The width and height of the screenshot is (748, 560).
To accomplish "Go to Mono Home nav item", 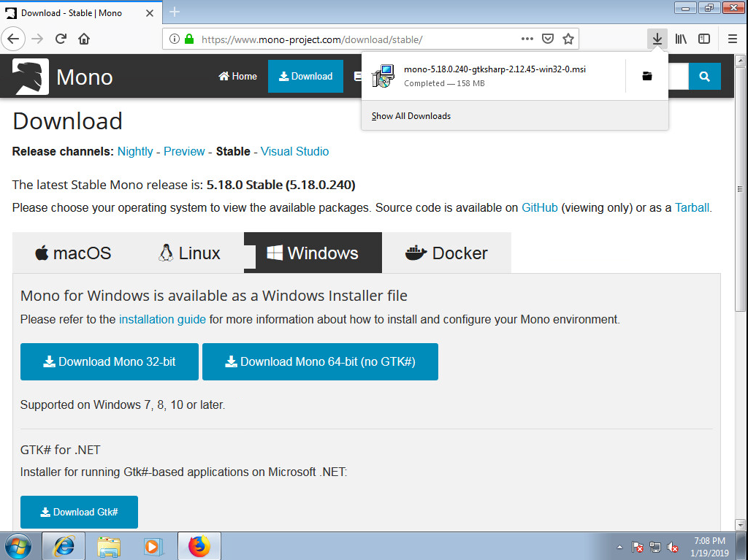I will (237, 77).
